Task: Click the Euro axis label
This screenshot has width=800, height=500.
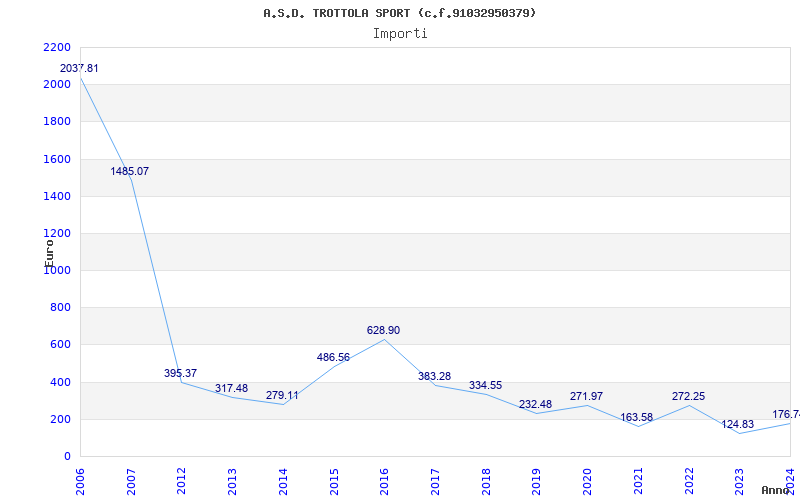Action: [x=49, y=253]
